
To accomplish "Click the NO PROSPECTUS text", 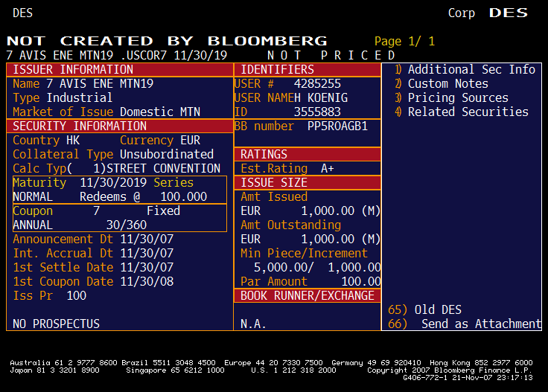I will [x=57, y=324].
